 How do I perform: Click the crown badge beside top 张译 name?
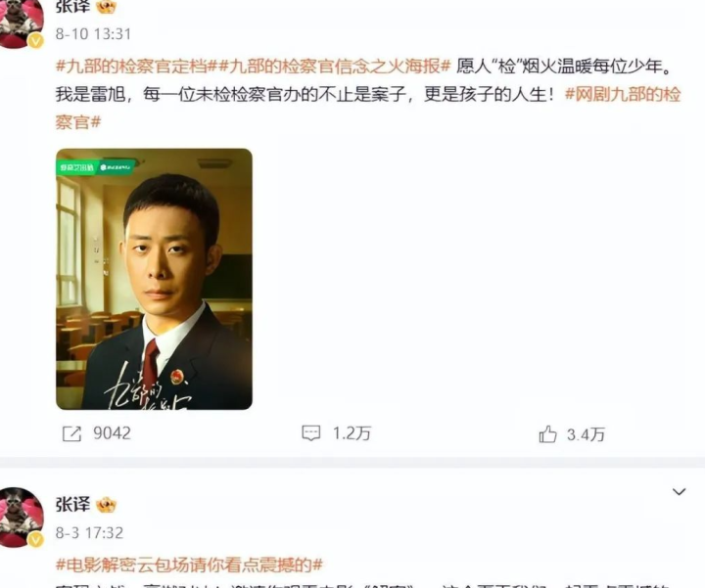coord(107,6)
